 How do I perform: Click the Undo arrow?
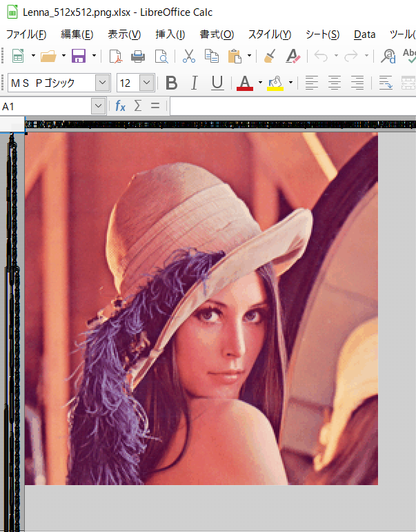321,56
